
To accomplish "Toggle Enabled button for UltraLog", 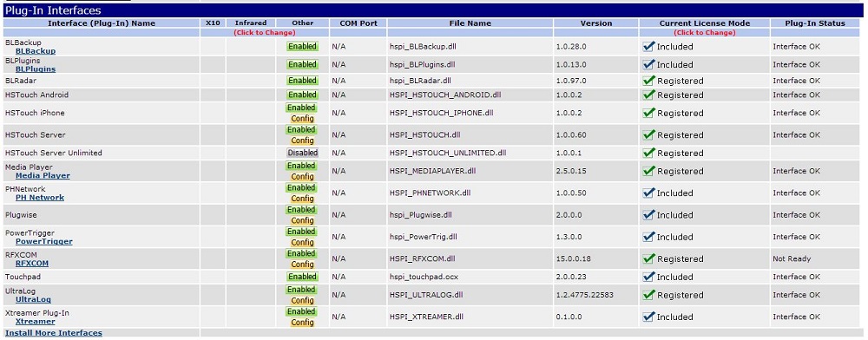I will (302, 290).
